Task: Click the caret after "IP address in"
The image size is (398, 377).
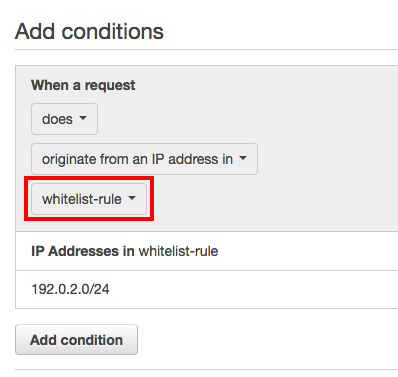Action: tap(243, 158)
